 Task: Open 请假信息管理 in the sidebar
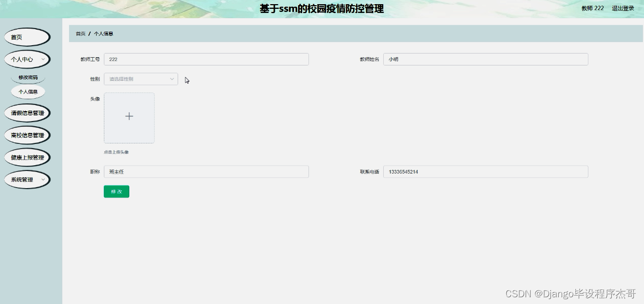[28, 113]
